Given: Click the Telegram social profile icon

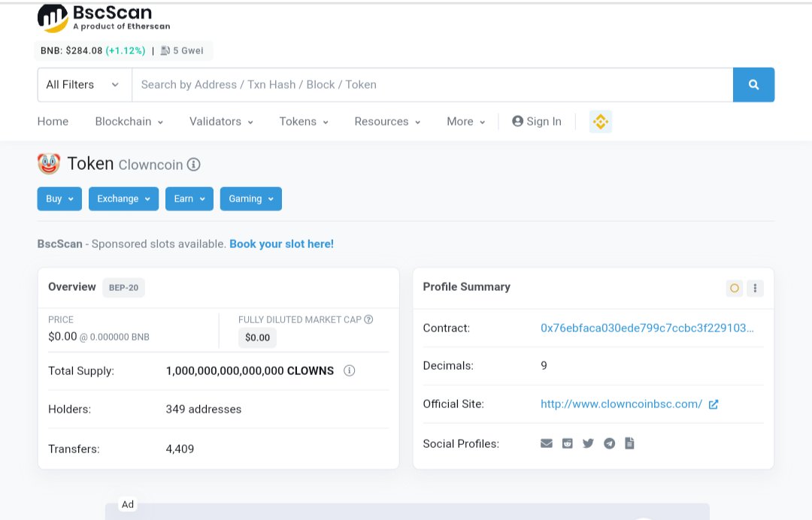Looking at the screenshot, I should pyautogui.click(x=610, y=443).
